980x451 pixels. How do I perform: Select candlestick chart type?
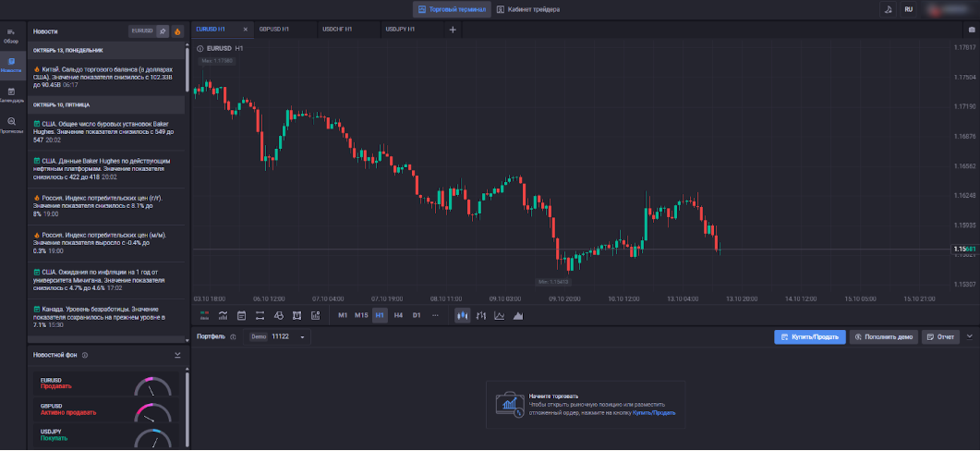click(462, 315)
